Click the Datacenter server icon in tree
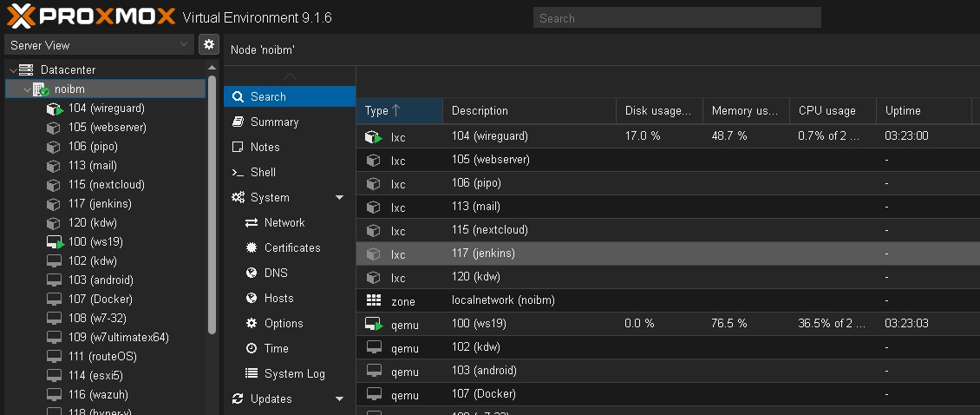Image resolution: width=980 pixels, height=415 pixels. click(x=26, y=69)
